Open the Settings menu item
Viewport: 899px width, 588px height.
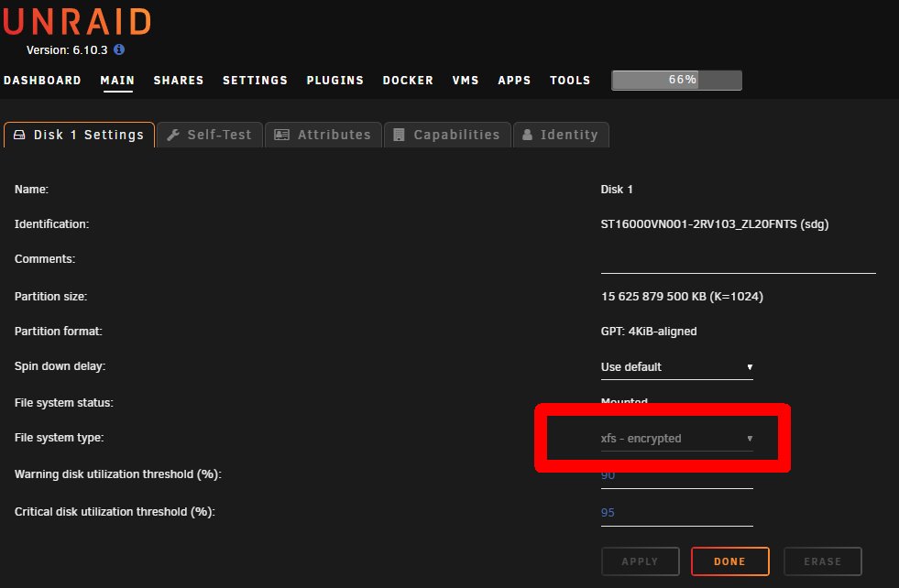(255, 81)
